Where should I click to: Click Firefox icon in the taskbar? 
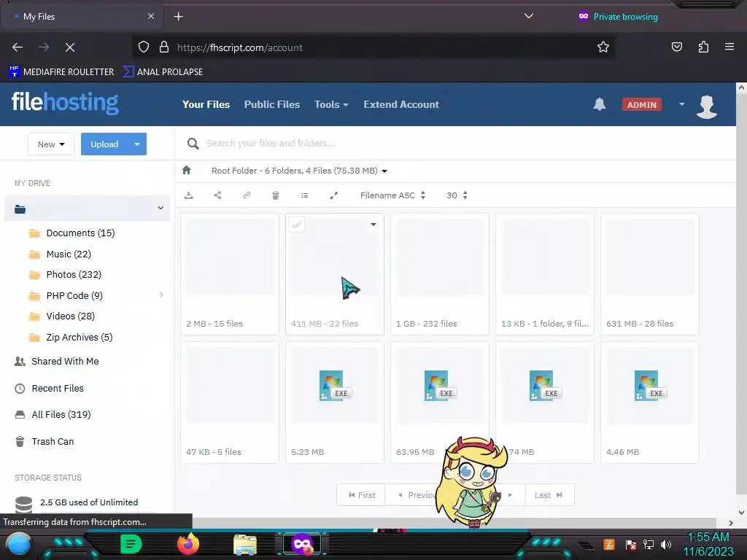click(187, 544)
